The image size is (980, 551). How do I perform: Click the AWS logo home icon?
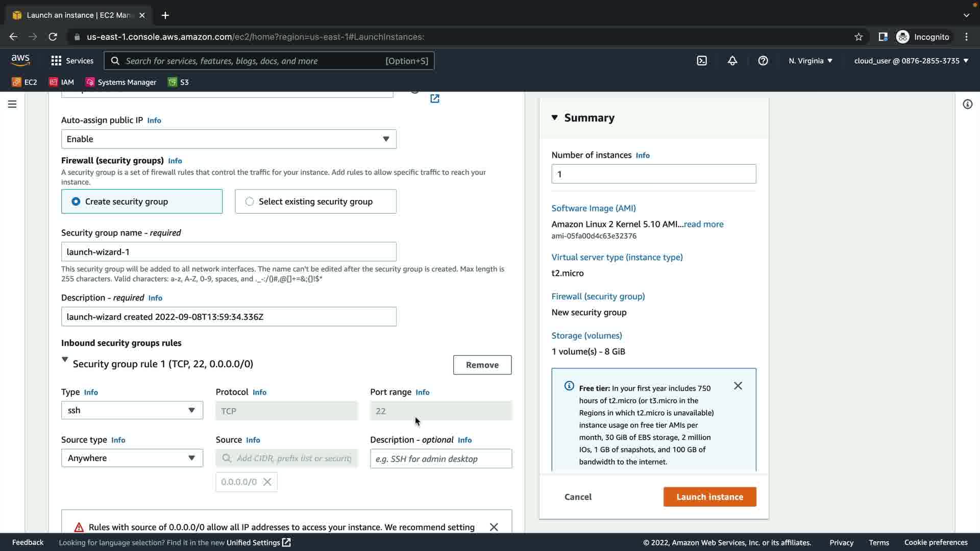click(20, 60)
